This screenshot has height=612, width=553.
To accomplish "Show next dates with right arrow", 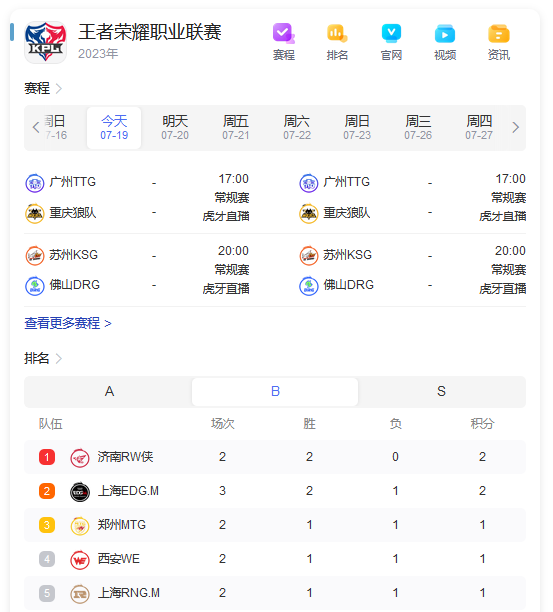I will coord(516,127).
